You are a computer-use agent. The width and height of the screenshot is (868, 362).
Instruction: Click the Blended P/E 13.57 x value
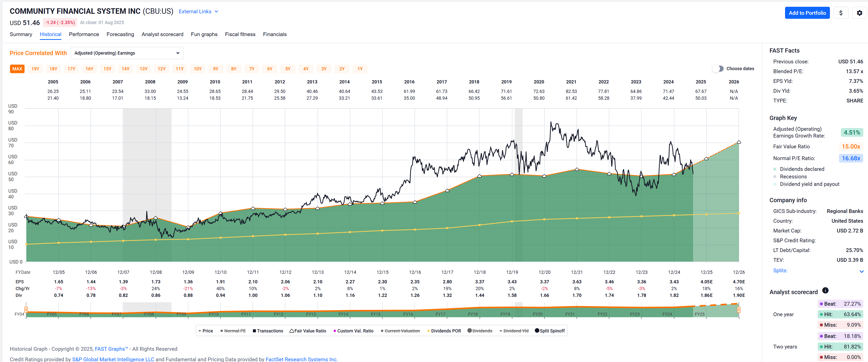[x=854, y=71]
